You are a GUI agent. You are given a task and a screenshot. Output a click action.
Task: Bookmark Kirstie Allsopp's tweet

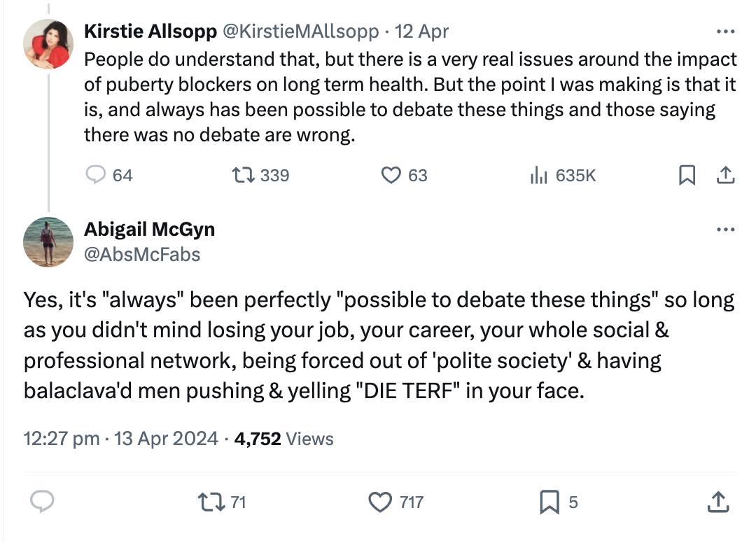687,176
